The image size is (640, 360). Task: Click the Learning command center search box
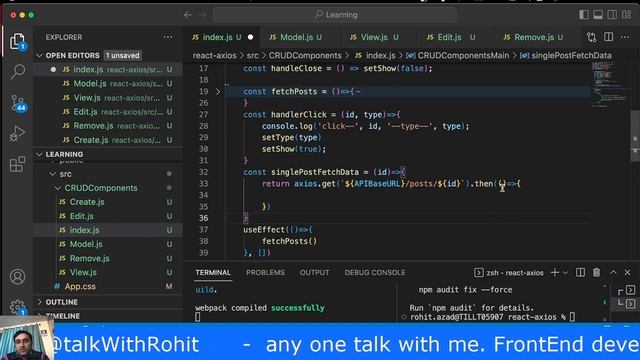(x=335, y=15)
